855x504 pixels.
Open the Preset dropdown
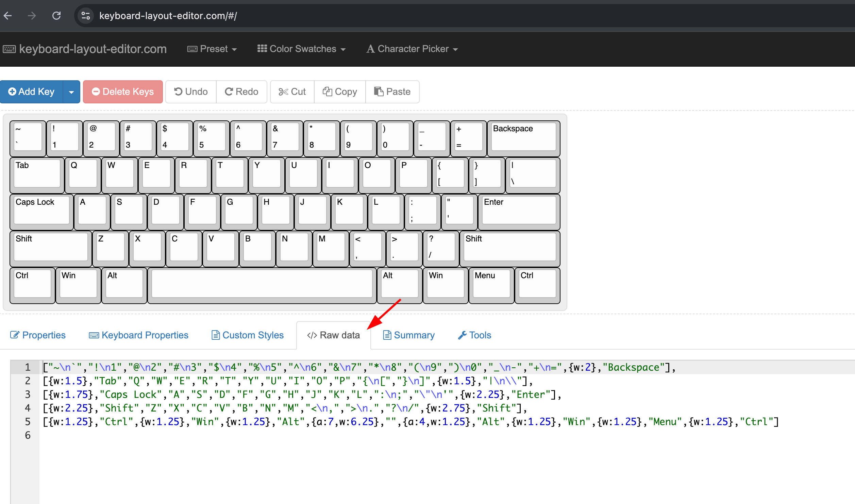[x=212, y=49]
